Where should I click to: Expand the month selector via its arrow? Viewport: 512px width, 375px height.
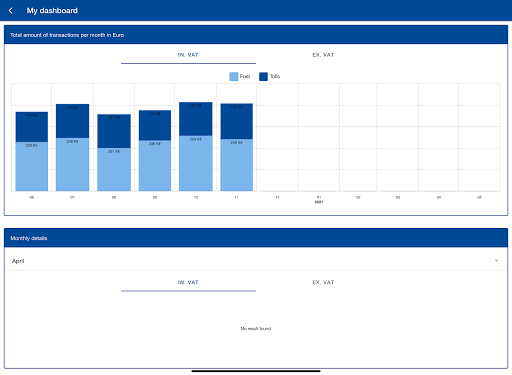coord(496,261)
